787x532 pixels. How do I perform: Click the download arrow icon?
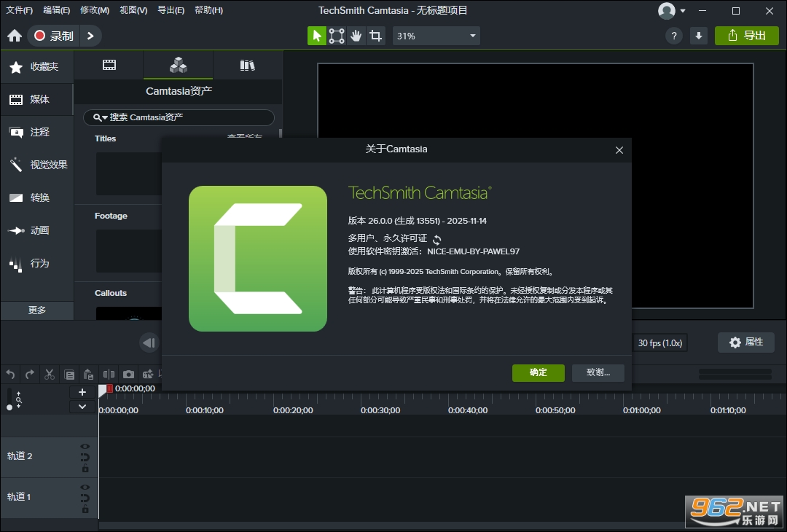point(699,36)
